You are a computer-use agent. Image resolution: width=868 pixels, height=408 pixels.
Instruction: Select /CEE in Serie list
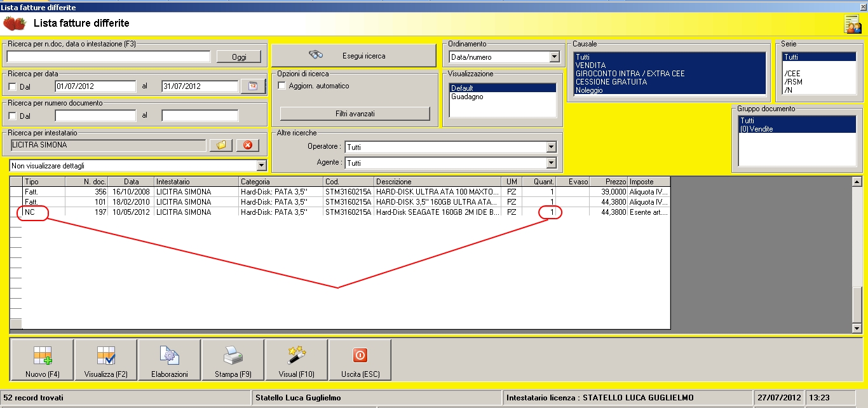819,74
